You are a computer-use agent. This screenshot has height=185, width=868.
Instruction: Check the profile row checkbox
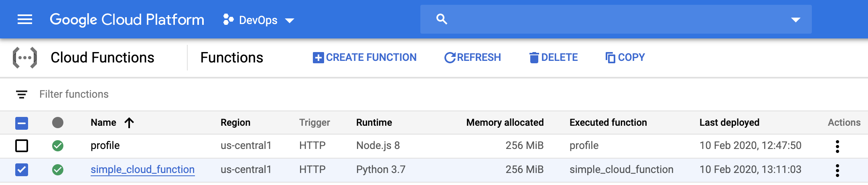(x=22, y=146)
